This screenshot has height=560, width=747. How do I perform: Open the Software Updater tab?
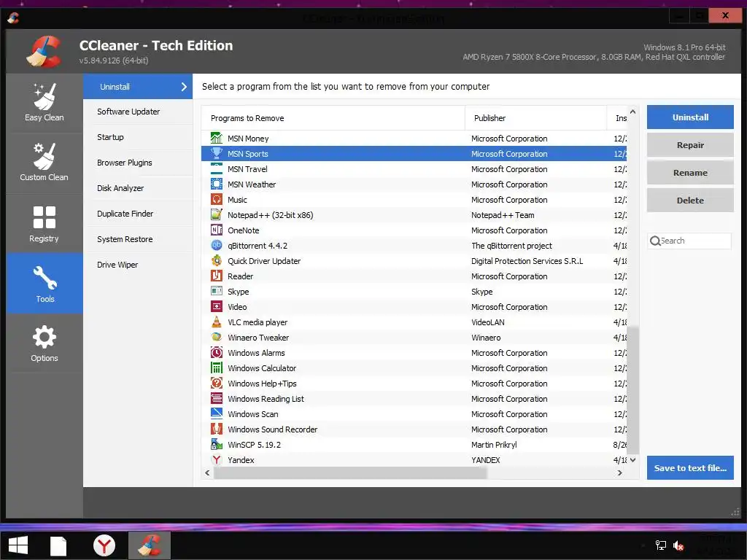click(x=138, y=112)
